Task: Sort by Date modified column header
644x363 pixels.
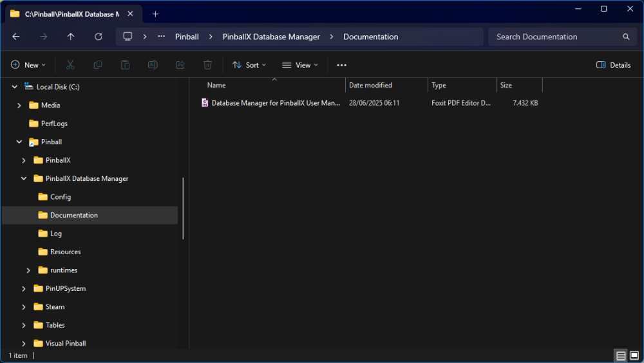Action: pyautogui.click(x=386, y=85)
